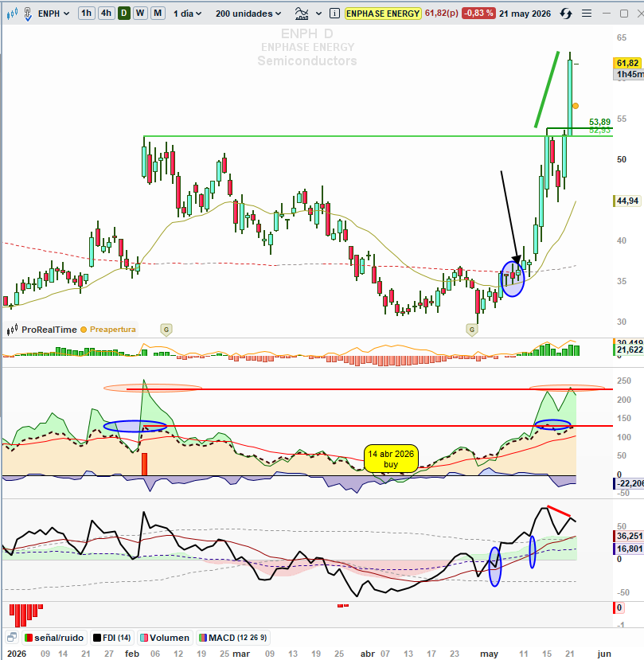Click the panels layout icon bottom left
This screenshot has height=660, width=644.
12,637
